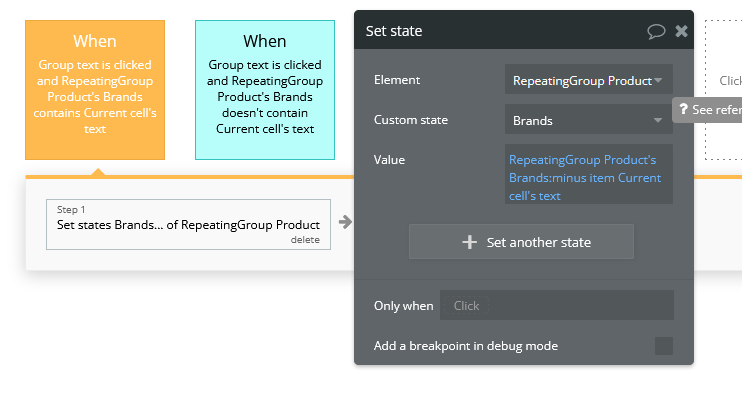Screen dimensions: 742x408
Task: Close the Set state panel
Action: point(681,31)
